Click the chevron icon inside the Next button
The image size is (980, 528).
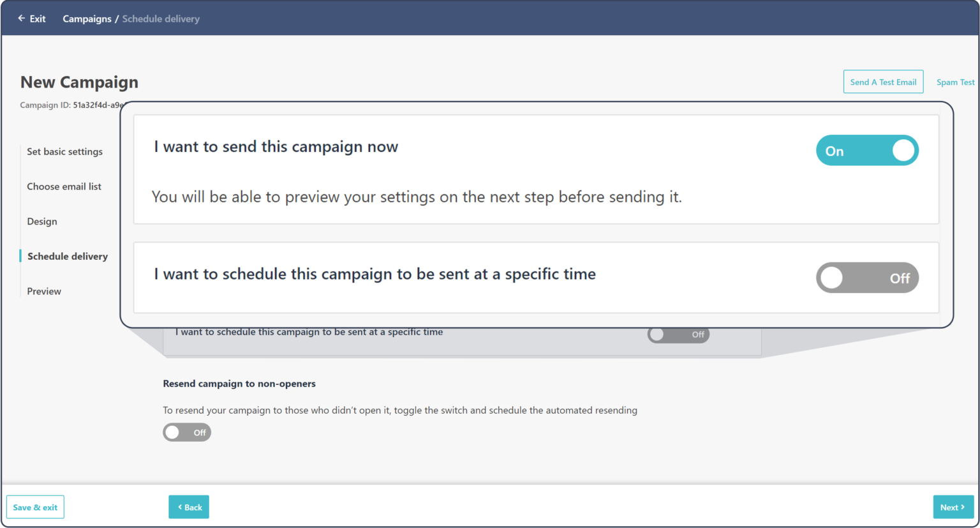[963, 506]
